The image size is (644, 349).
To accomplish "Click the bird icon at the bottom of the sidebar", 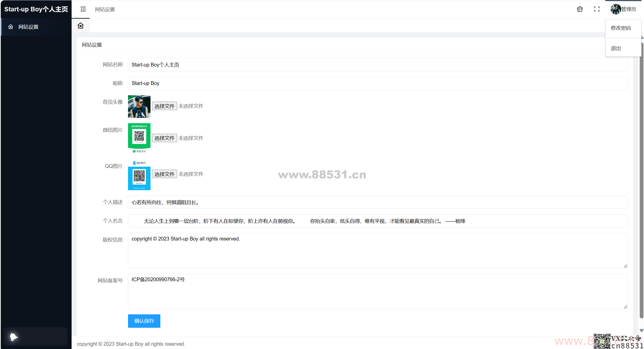I will 14,337.
